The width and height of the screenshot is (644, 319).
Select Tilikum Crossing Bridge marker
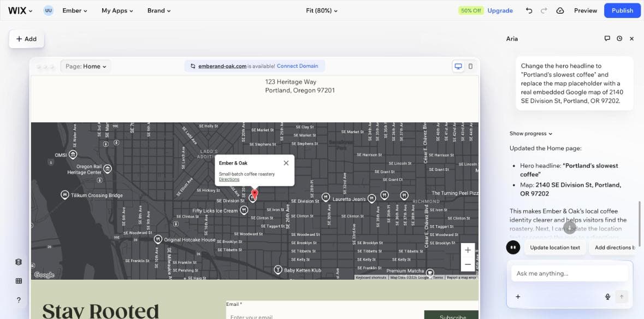pos(64,194)
